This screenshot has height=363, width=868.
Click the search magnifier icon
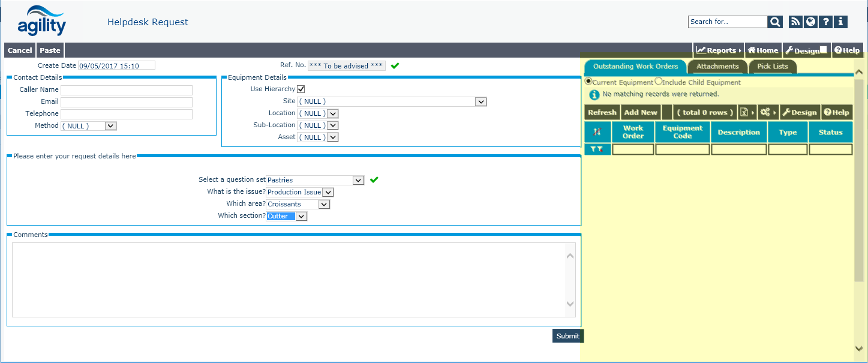click(776, 22)
